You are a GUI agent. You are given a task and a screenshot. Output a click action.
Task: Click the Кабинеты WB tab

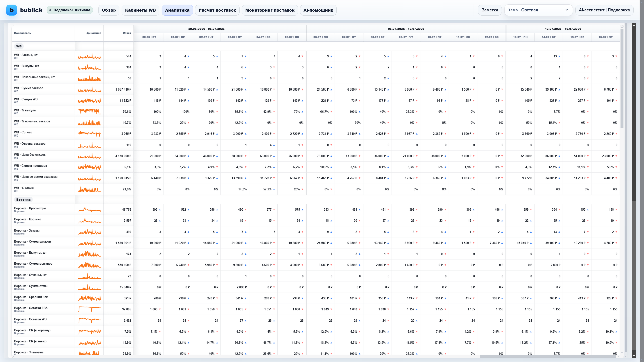pos(140,10)
